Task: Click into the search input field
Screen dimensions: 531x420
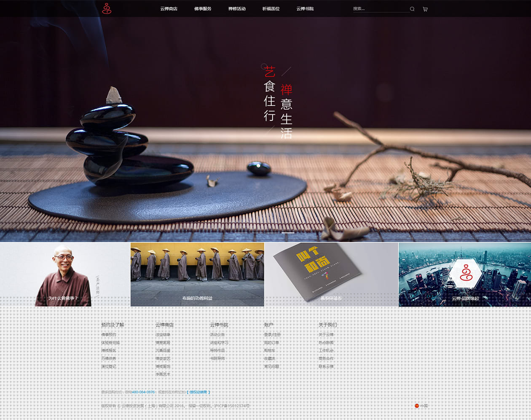Action: tap(379, 9)
